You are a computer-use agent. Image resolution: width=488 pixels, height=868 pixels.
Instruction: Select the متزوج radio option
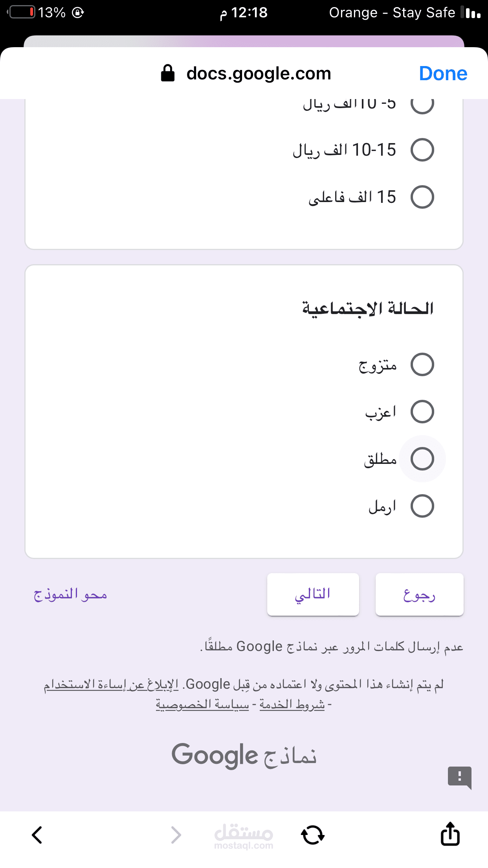(x=422, y=364)
